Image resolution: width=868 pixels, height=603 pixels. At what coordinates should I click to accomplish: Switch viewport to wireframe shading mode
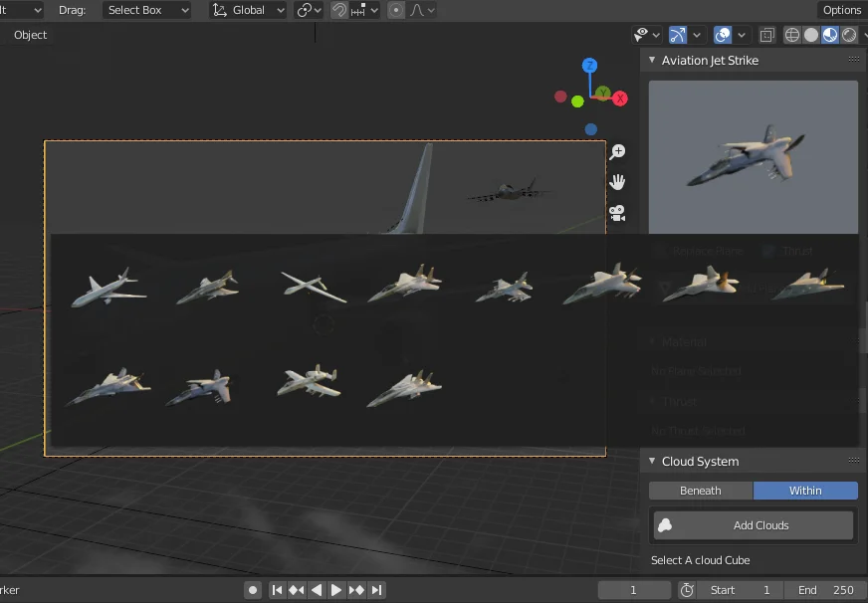coord(792,35)
